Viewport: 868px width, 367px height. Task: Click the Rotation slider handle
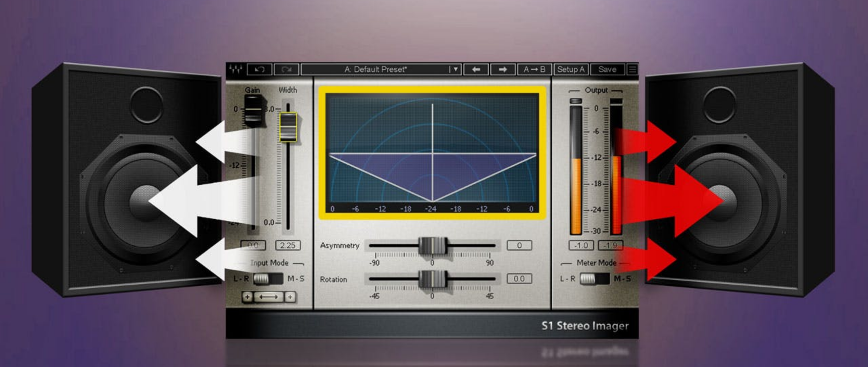[432, 279]
